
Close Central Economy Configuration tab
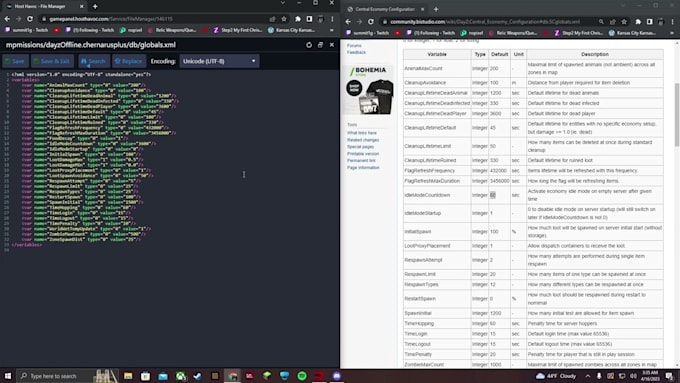tap(423, 9)
